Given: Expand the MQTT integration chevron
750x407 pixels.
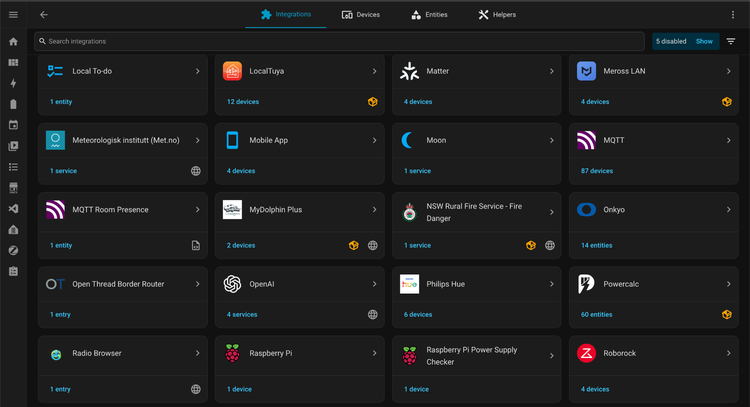Looking at the screenshot, I should pyautogui.click(x=728, y=140).
